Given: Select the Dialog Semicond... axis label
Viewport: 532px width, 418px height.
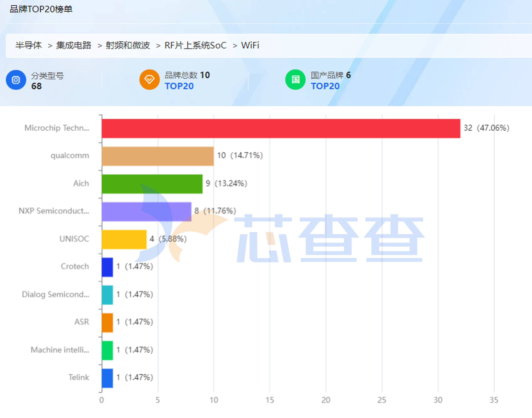Looking at the screenshot, I should tap(56, 294).
